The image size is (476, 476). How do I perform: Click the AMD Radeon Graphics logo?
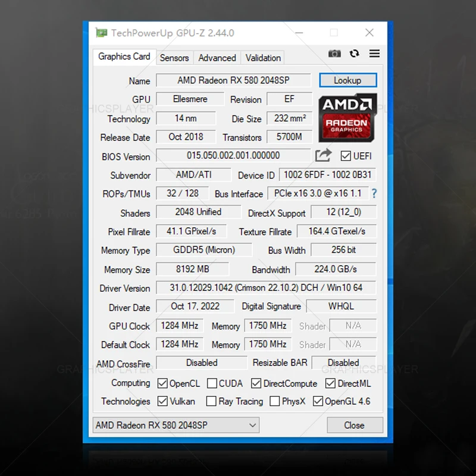pyautogui.click(x=347, y=118)
